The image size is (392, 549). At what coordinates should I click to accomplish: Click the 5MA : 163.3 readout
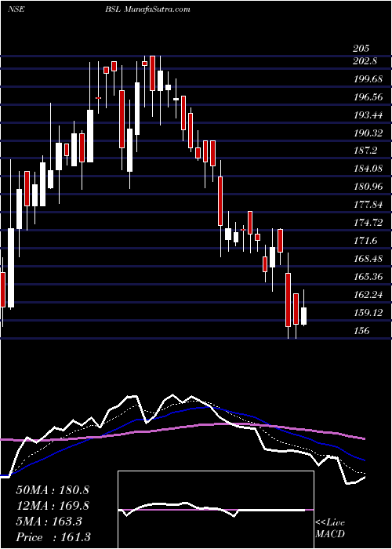click(49, 522)
